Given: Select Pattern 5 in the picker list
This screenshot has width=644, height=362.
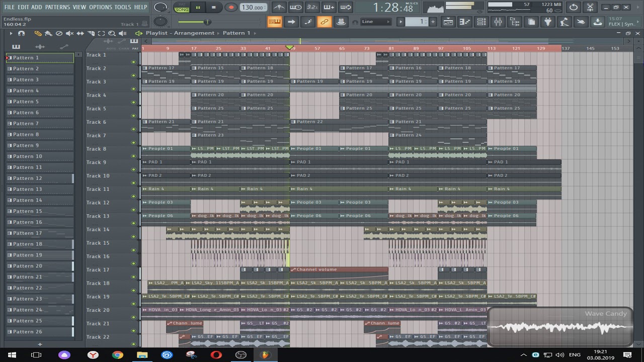Looking at the screenshot, I should (x=40, y=102).
